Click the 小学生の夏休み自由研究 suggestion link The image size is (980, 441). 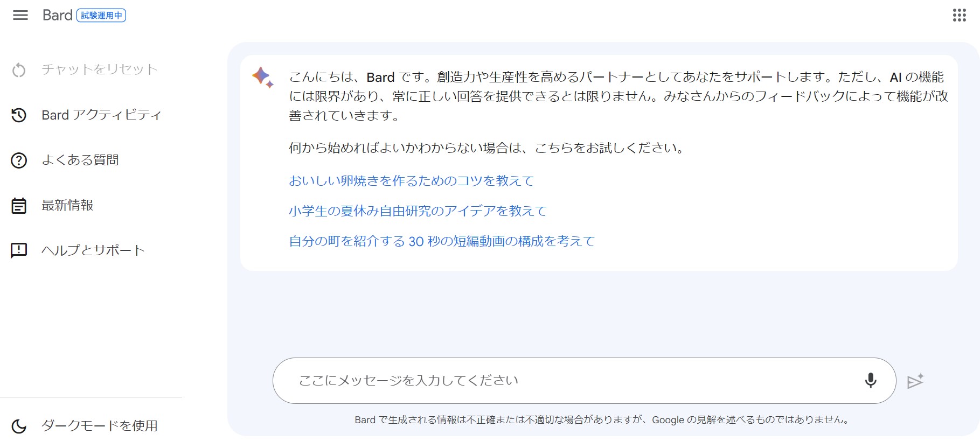(418, 211)
